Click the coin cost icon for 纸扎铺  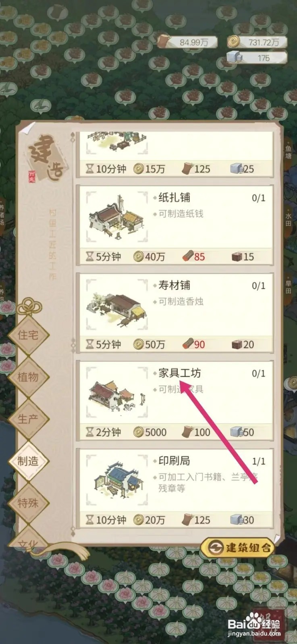[138, 256]
